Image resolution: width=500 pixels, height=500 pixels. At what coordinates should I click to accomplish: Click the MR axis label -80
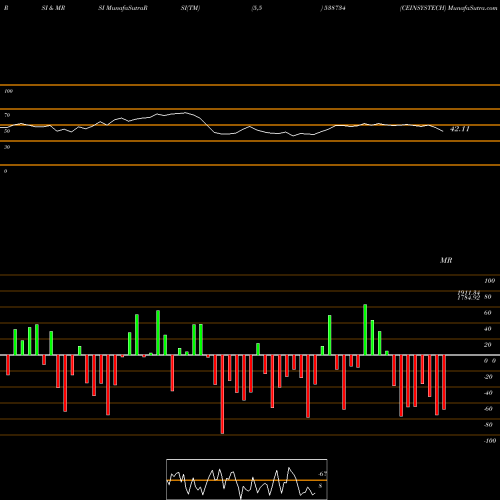point(488,425)
